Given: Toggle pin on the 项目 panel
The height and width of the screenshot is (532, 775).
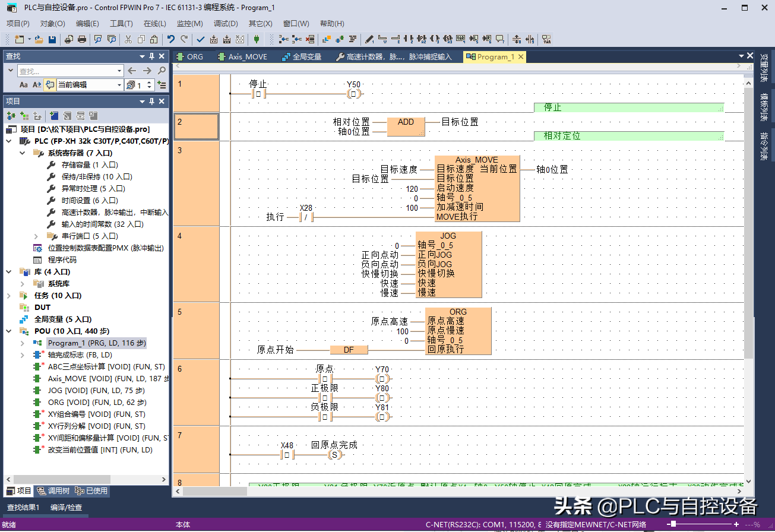Looking at the screenshot, I should [151, 102].
